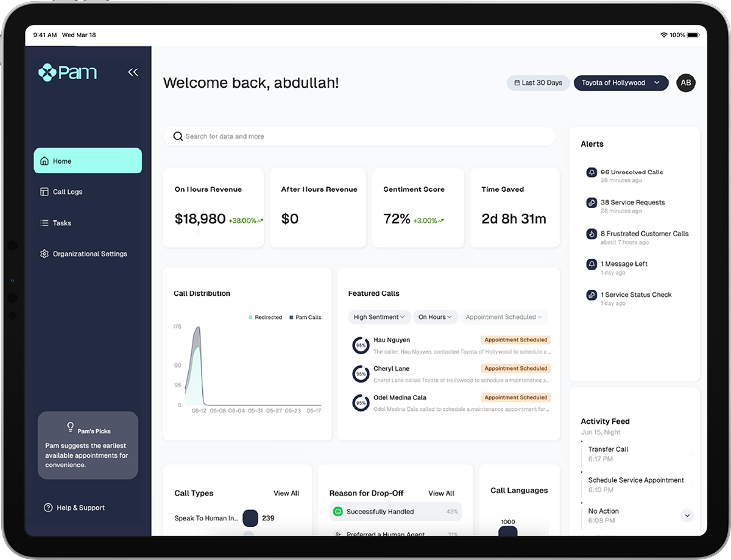Click the flame icon for Frustrated Customer Calls
Image resolution: width=731 pixels, height=560 pixels.
tap(591, 234)
